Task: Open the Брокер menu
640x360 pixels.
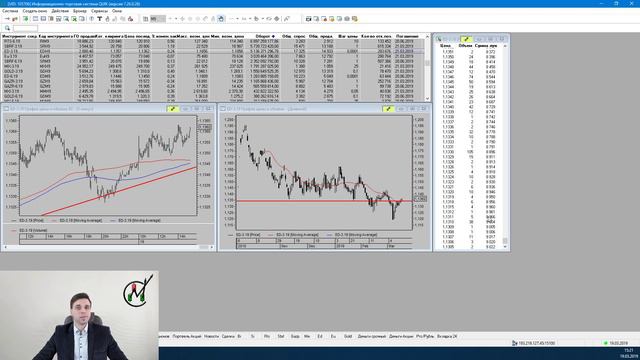Action: (x=80, y=11)
